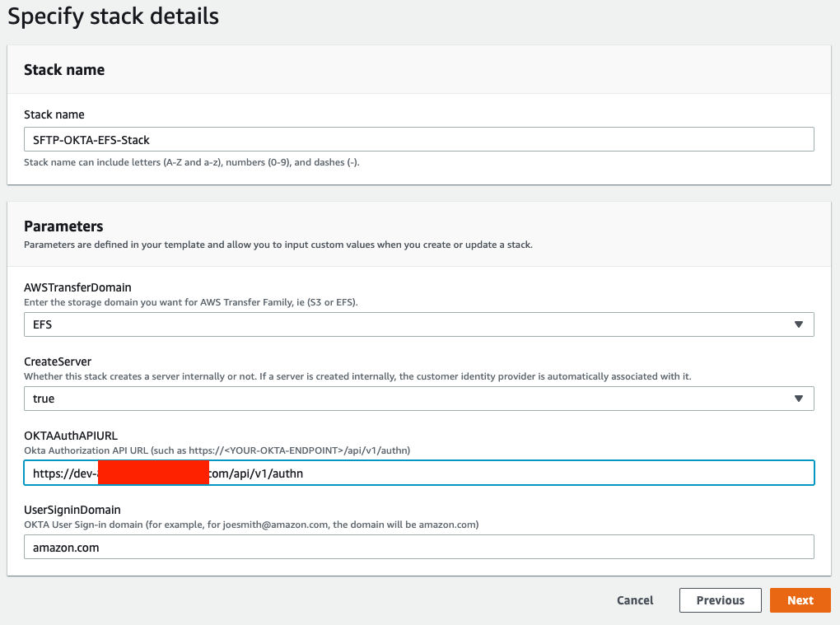Click the AWSTransferDomain dropdown chevron

click(798, 324)
